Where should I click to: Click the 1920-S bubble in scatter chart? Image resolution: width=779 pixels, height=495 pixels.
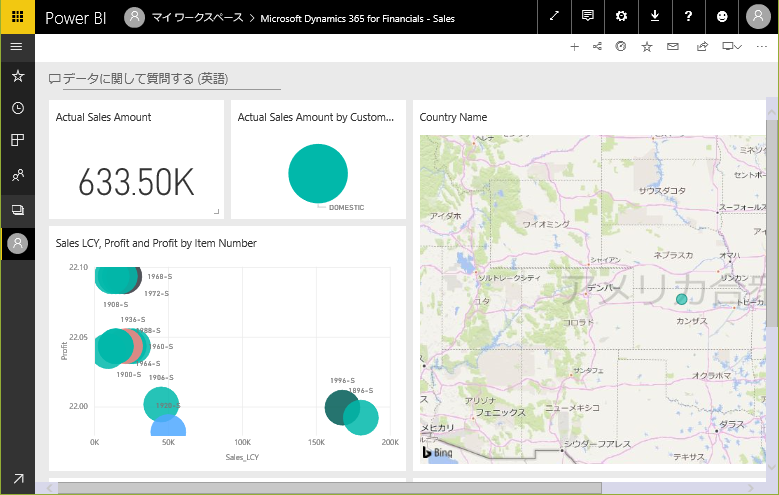(x=161, y=404)
